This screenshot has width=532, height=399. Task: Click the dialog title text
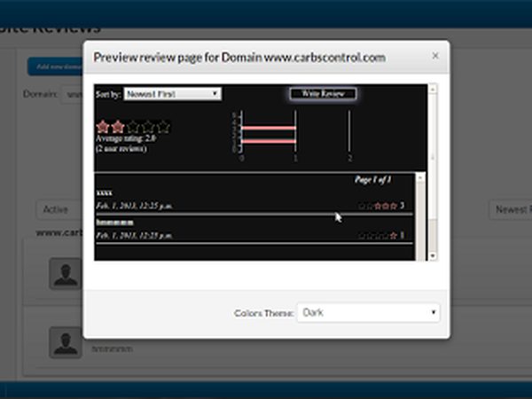click(239, 58)
